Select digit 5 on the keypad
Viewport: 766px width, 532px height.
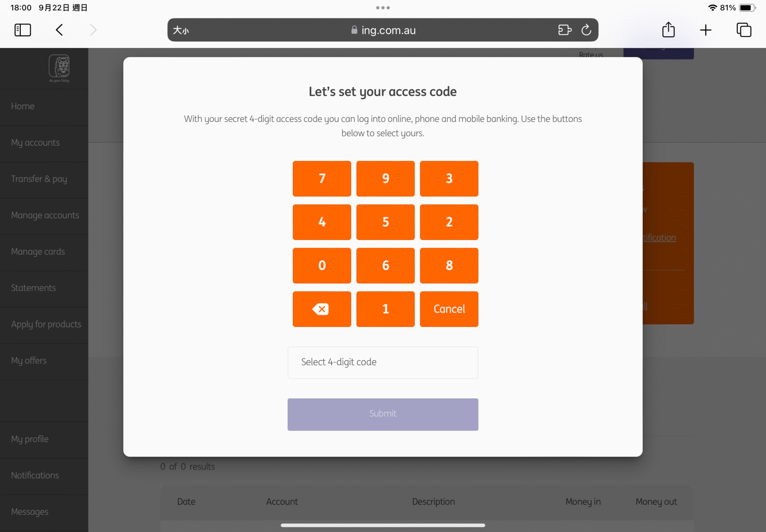click(x=385, y=222)
